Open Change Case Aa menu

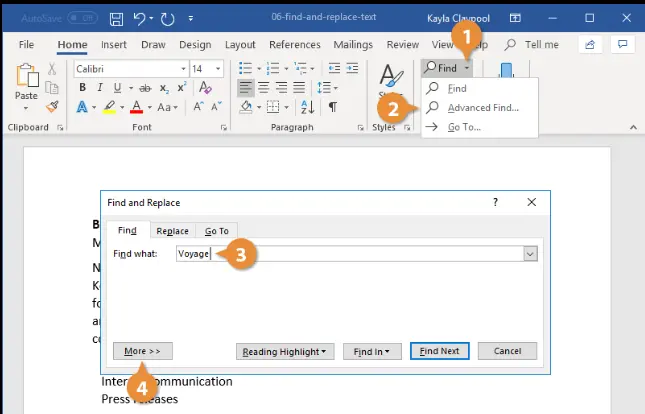pos(167,108)
